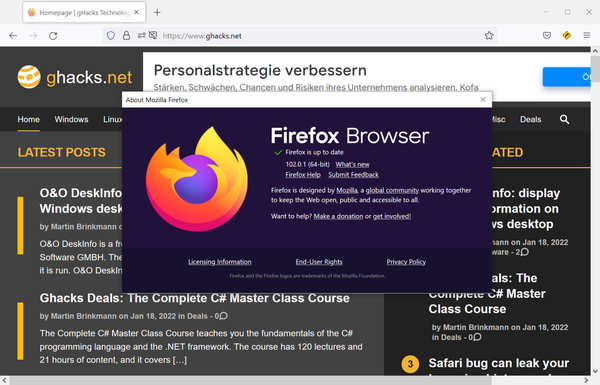Open the permissions icon in address bar
The width and height of the screenshot is (600, 385).
[x=142, y=35]
